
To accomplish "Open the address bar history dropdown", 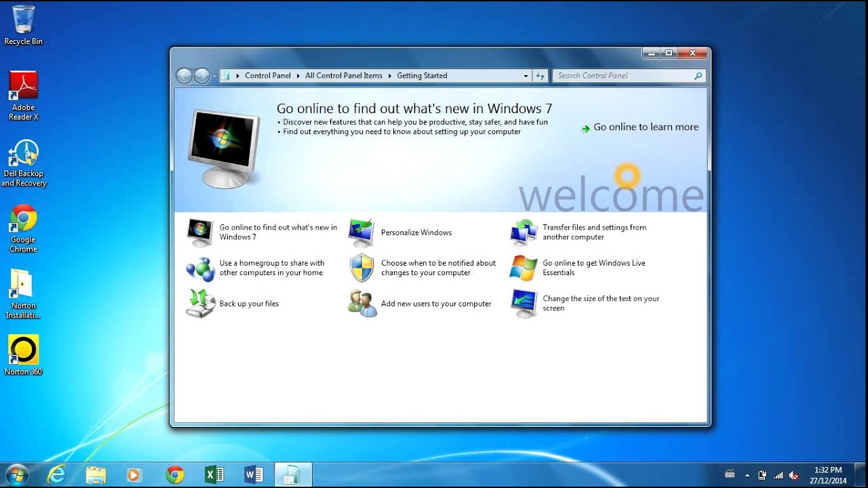I will [526, 76].
